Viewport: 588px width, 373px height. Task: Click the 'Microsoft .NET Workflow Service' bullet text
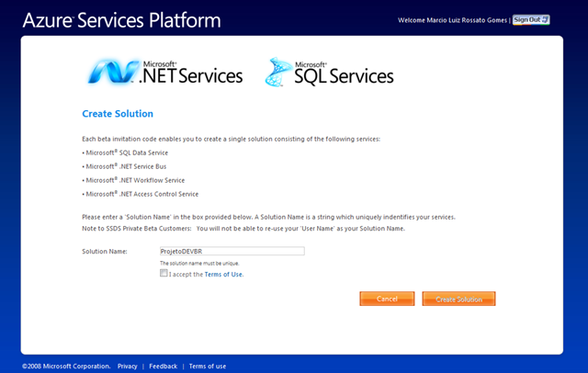(135, 180)
